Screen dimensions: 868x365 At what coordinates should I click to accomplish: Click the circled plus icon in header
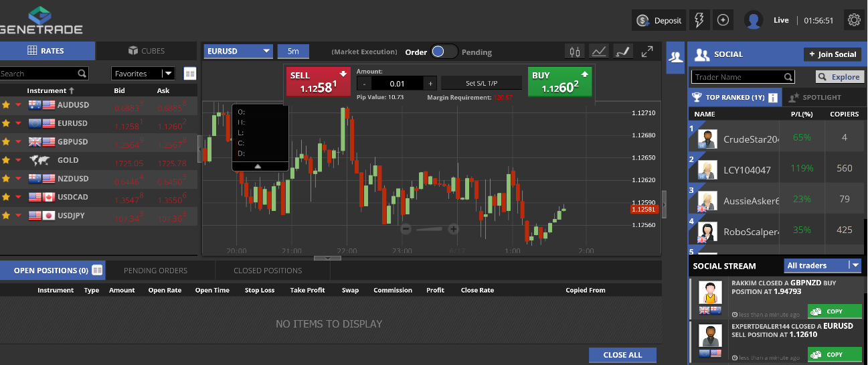click(723, 20)
